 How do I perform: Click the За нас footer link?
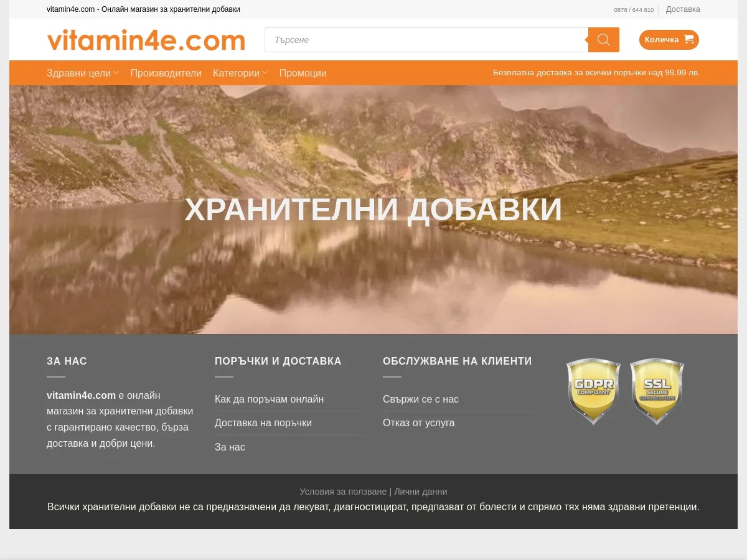(230, 447)
